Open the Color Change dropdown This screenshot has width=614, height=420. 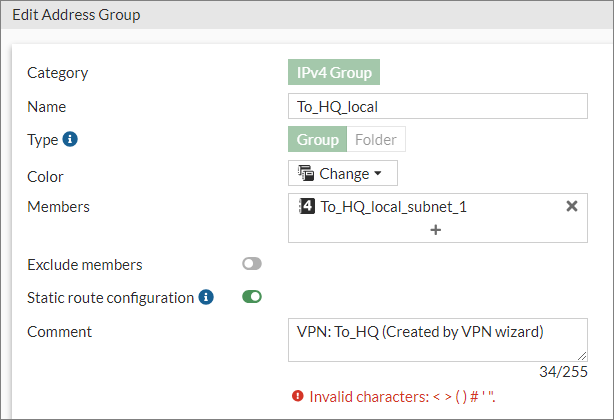pyautogui.click(x=343, y=173)
